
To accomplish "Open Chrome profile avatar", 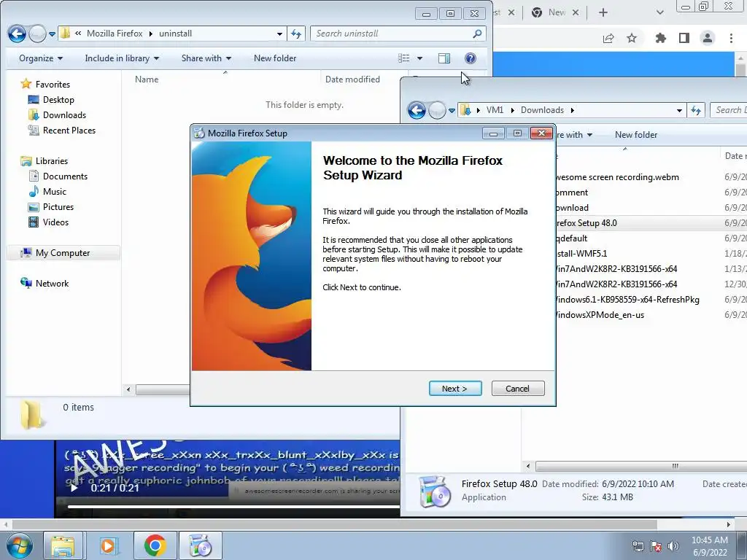I will 708,38.
